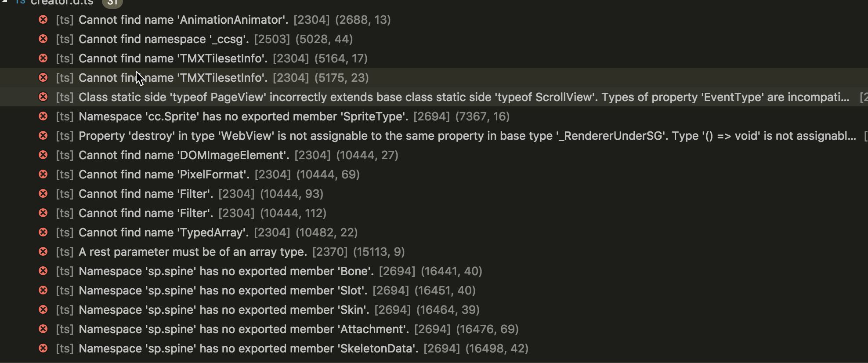Click error icon beside rest parameter error
The height and width of the screenshot is (363, 868).
point(43,252)
